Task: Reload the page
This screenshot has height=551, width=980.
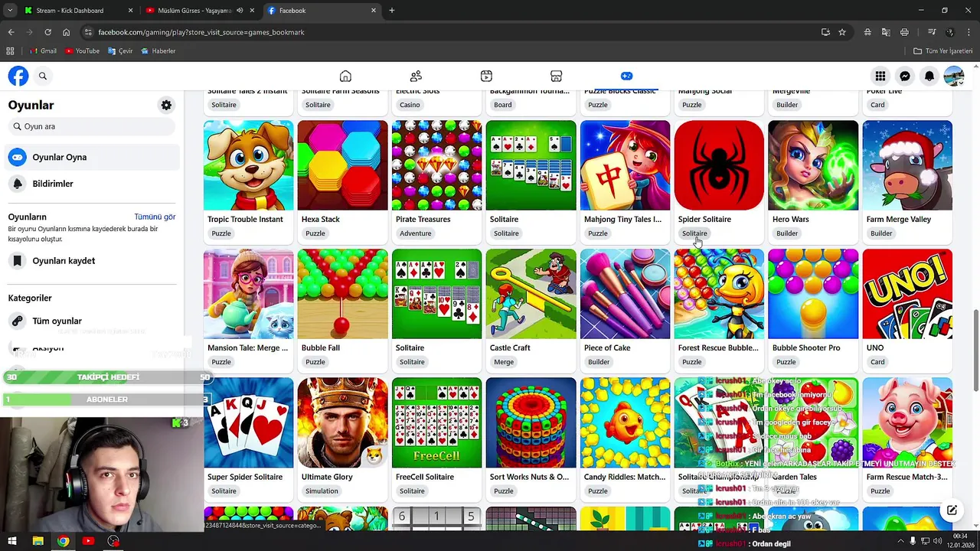Action: (x=47, y=32)
